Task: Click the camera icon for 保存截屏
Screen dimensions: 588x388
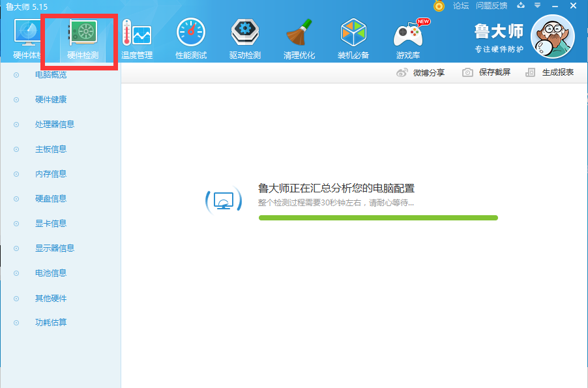Action: click(x=467, y=72)
